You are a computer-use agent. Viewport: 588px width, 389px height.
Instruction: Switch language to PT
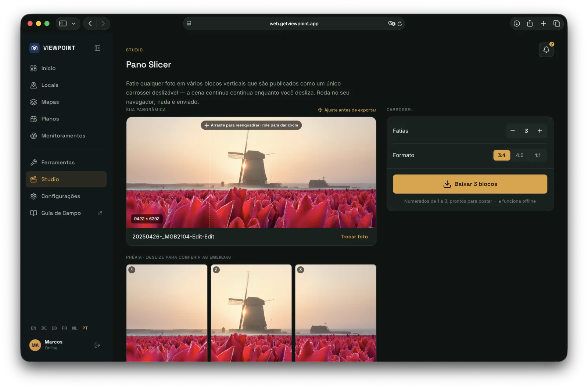(85, 328)
